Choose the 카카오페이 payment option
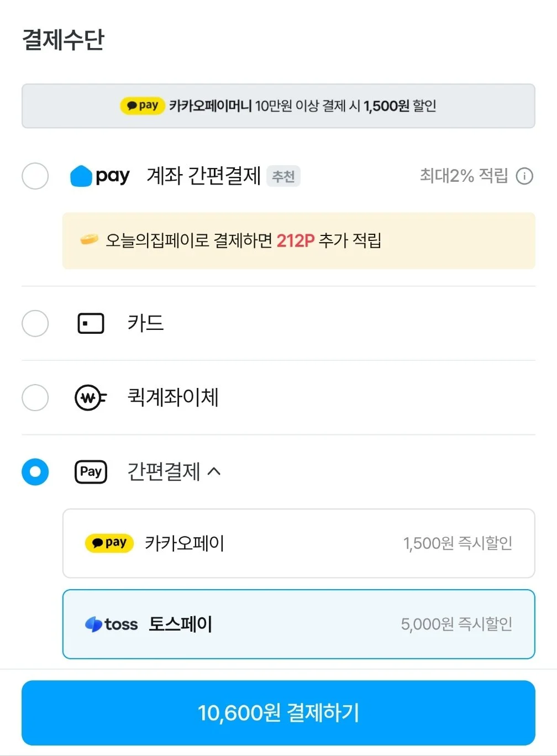 299,543
